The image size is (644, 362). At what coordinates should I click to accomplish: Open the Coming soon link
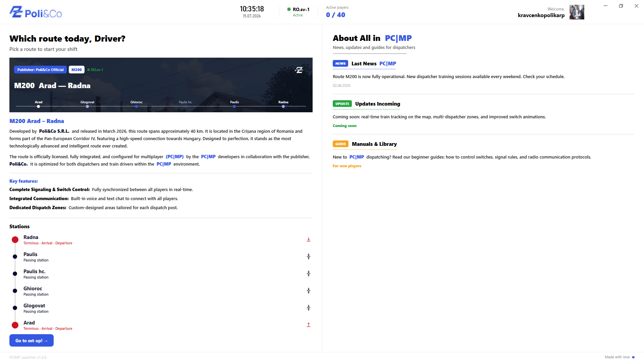344,126
